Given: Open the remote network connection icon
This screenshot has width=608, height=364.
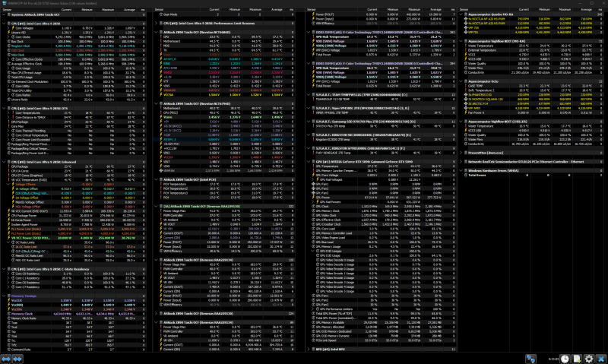Looking at the screenshot, I should (530, 359).
